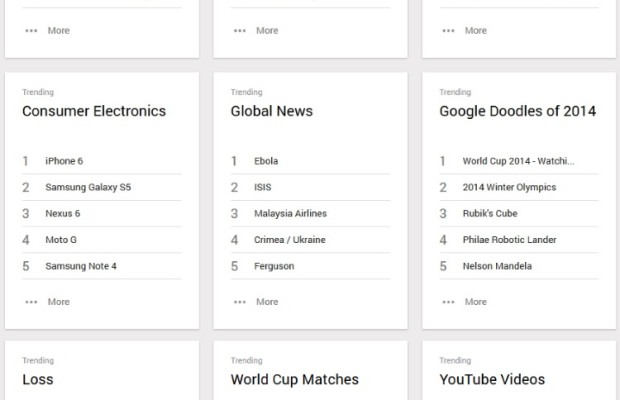Image resolution: width=620 pixels, height=400 pixels.
Task: Select World Cup 2014 - Watchi... entry
Action: (x=519, y=161)
